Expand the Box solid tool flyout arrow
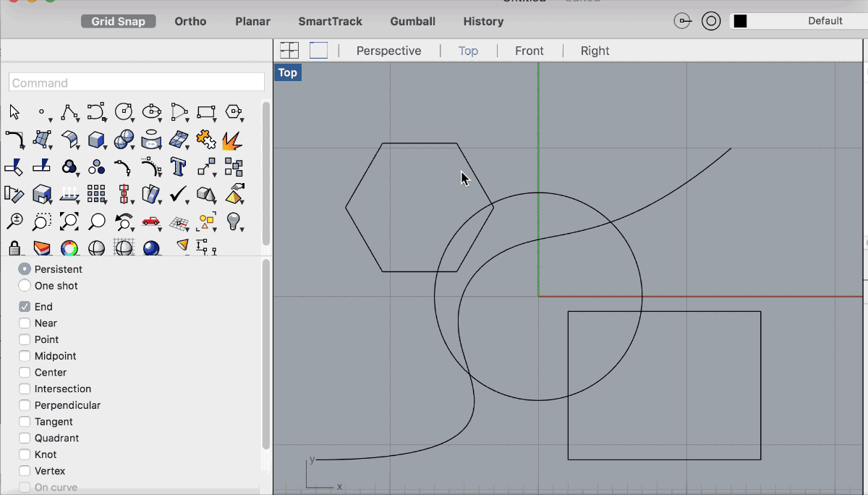Image resolution: width=868 pixels, height=495 pixels. point(105,147)
